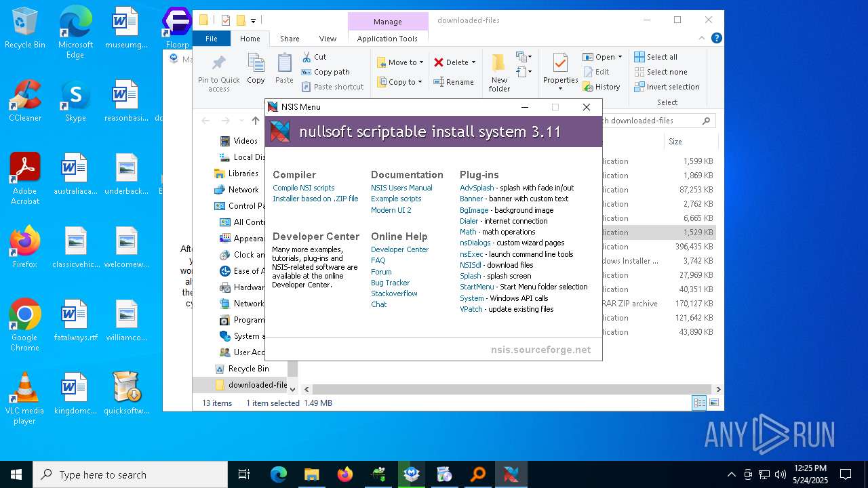Click New folder icon

click(499, 64)
